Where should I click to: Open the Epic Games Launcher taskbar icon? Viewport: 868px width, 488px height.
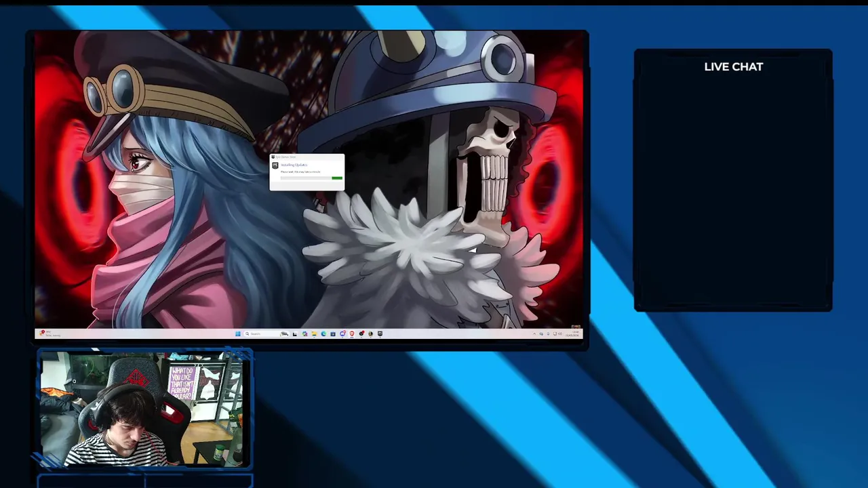380,333
